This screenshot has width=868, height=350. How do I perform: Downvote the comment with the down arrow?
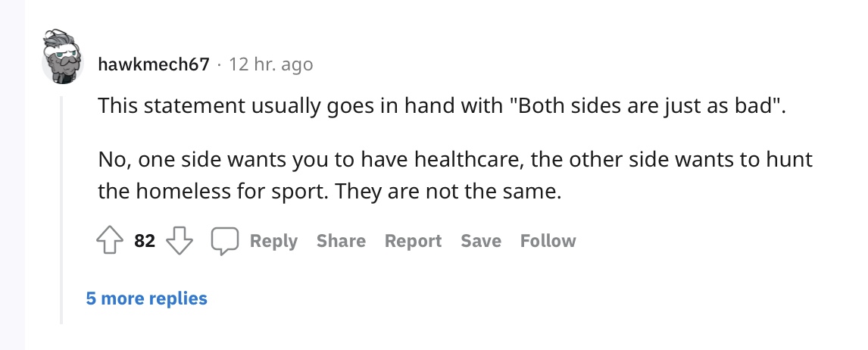(180, 241)
